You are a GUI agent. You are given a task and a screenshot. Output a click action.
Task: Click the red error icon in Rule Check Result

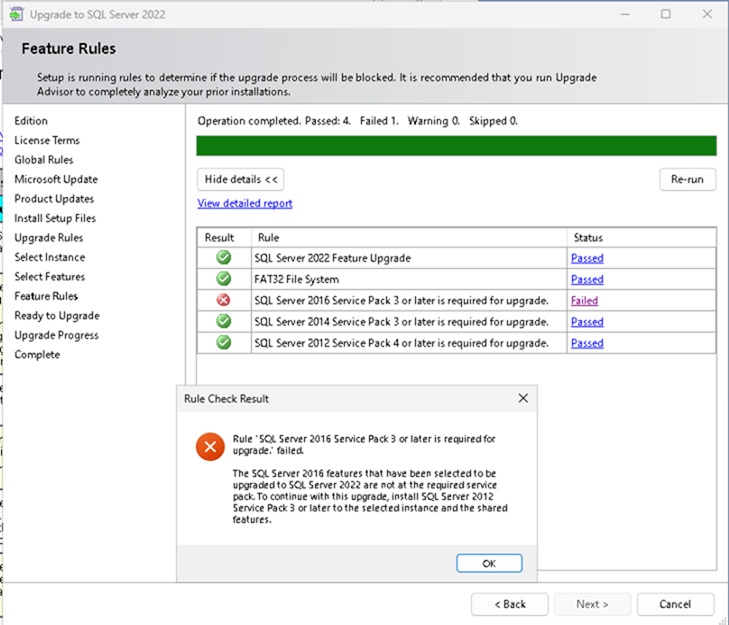pyautogui.click(x=210, y=446)
